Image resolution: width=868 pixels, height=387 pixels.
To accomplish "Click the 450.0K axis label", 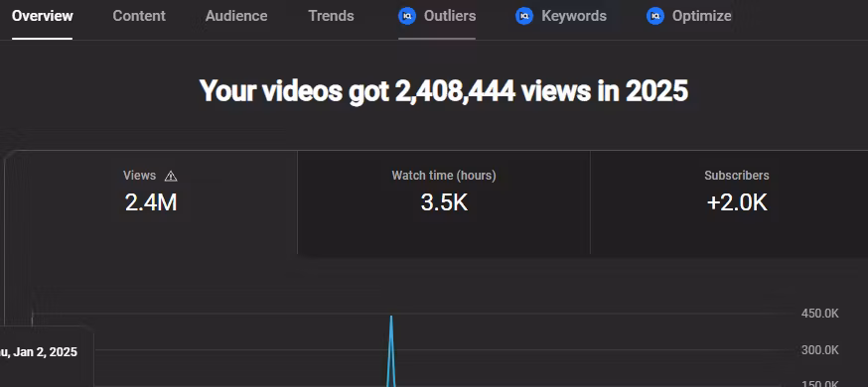I will tap(820, 314).
